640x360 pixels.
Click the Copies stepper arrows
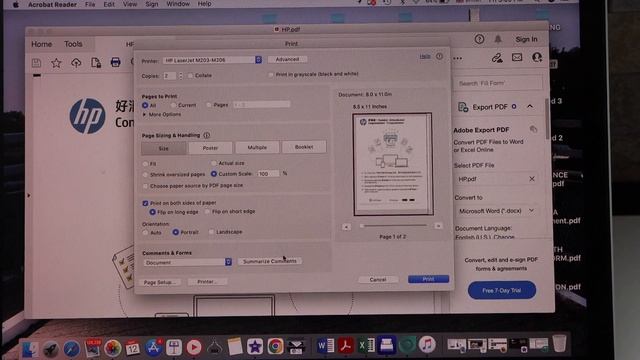coord(180,76)
